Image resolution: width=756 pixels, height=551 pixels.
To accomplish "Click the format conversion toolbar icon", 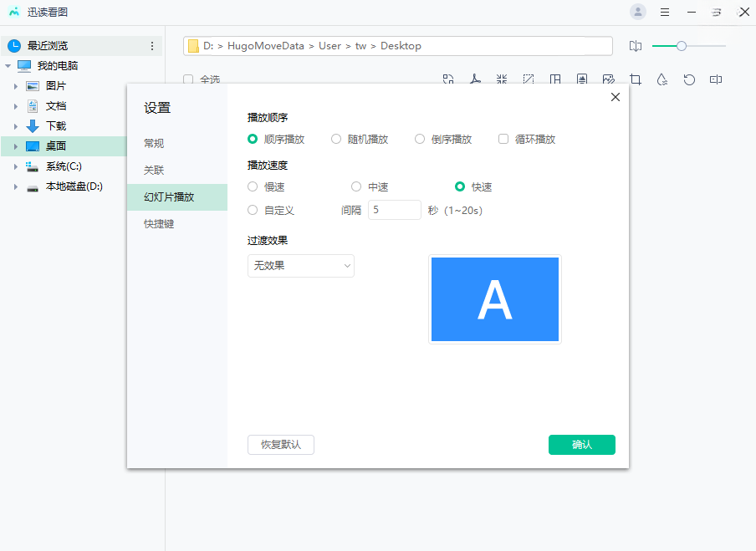I will pyautogui.click(x=448, y=79).
